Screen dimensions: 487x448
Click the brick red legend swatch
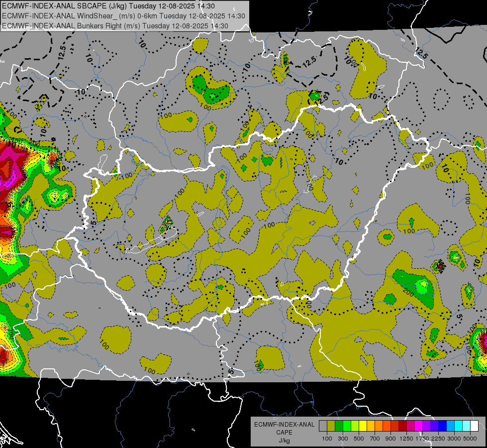[395, 426]
